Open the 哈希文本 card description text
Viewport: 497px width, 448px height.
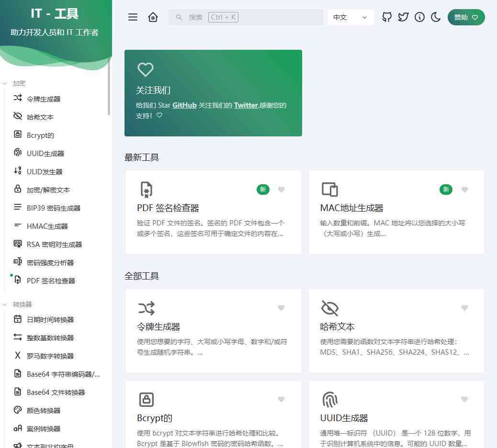(395, 347)
